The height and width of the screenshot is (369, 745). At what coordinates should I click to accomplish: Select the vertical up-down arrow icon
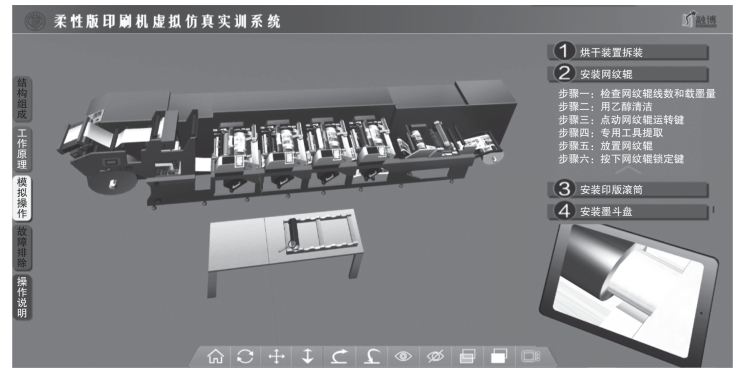point(308,356)
